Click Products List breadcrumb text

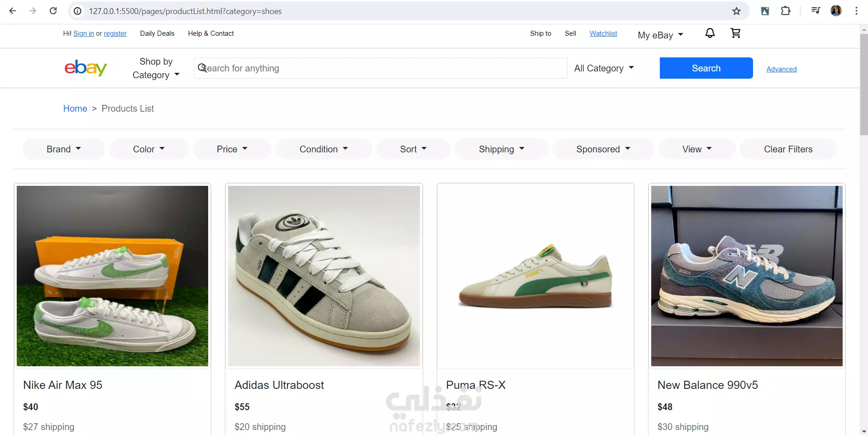pyautogui.click(x=128, y=109)
